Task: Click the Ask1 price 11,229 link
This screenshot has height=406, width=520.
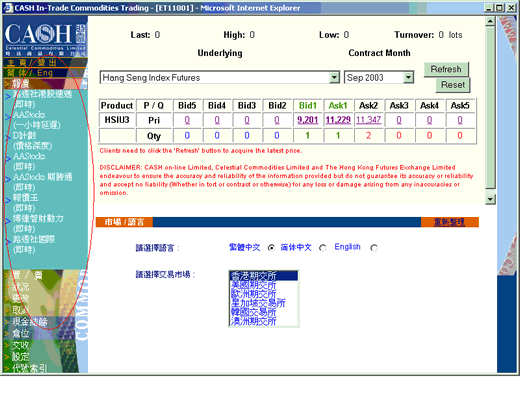Action: [x=338, y=120]
